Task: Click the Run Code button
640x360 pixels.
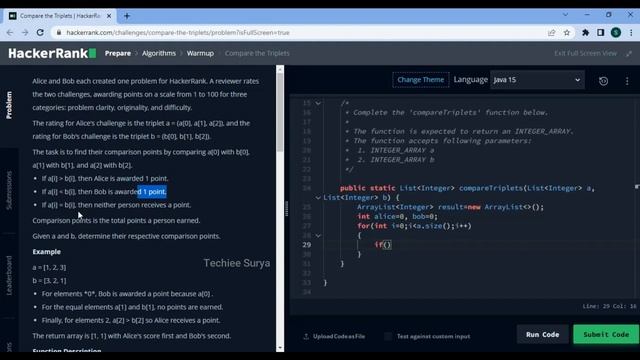Action: (542, 334)
